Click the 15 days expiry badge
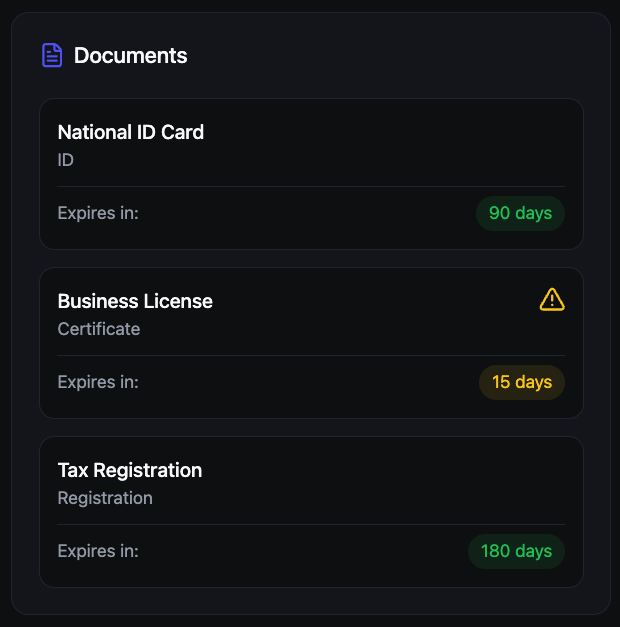The image size is (620, 627). pos(522,382)
